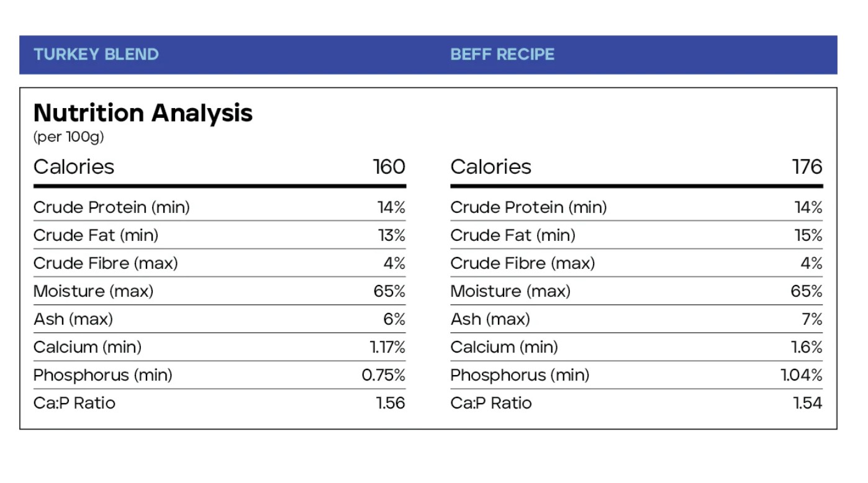Click the Nutrition Analysis heading

click(143, 113)
